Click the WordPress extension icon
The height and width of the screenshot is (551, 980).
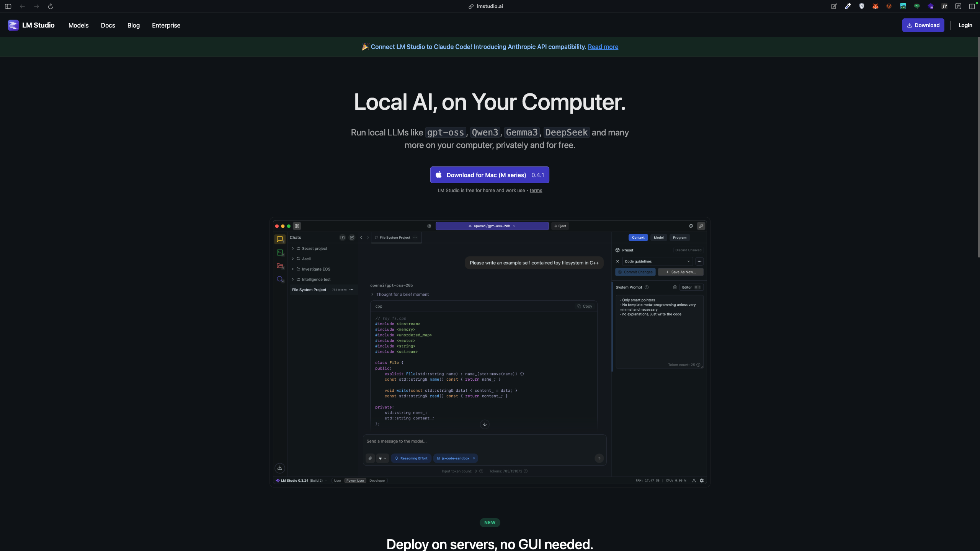point(889,6)
